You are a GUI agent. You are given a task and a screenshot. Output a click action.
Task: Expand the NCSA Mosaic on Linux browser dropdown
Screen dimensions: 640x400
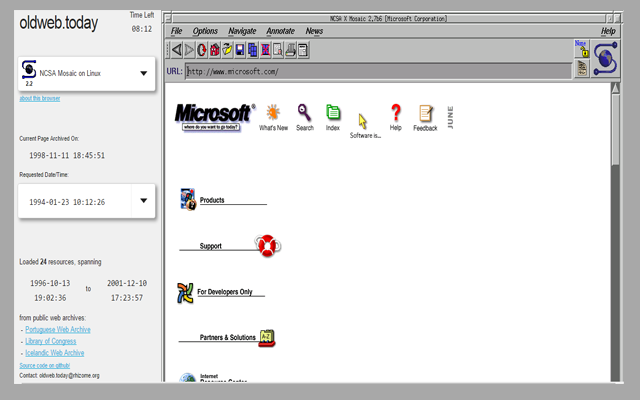pos(143,73)
